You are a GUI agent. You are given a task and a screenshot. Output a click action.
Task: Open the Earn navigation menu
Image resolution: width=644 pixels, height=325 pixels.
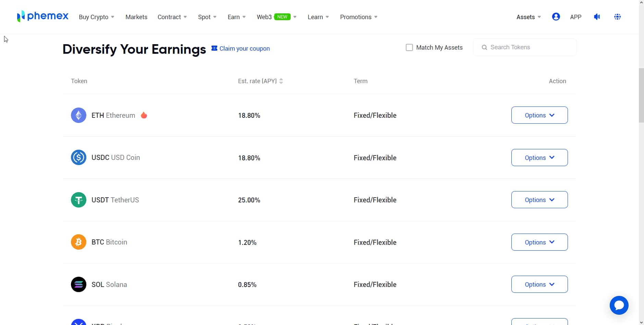tap(236, 17)
